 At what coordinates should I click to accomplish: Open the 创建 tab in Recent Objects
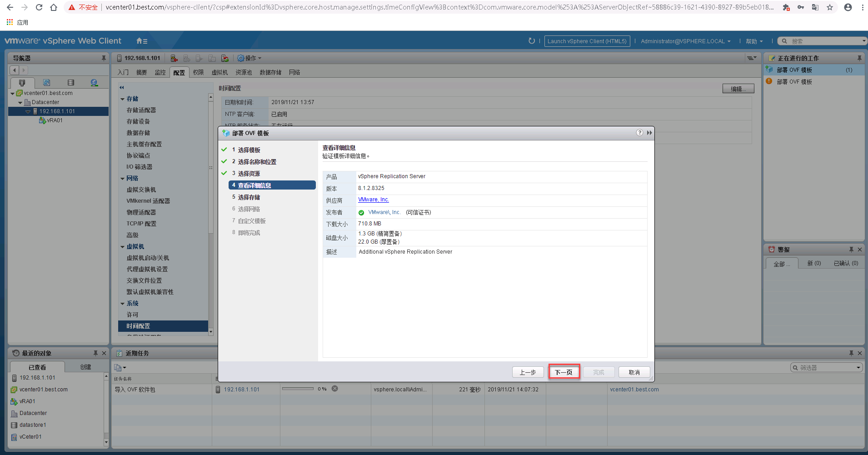click(x=85, y=367)
